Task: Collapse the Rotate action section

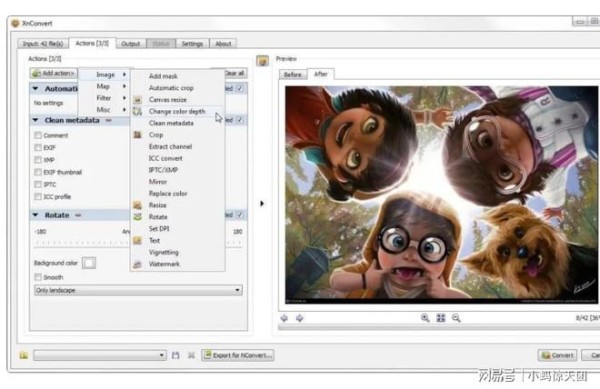Action: (36, 215)
